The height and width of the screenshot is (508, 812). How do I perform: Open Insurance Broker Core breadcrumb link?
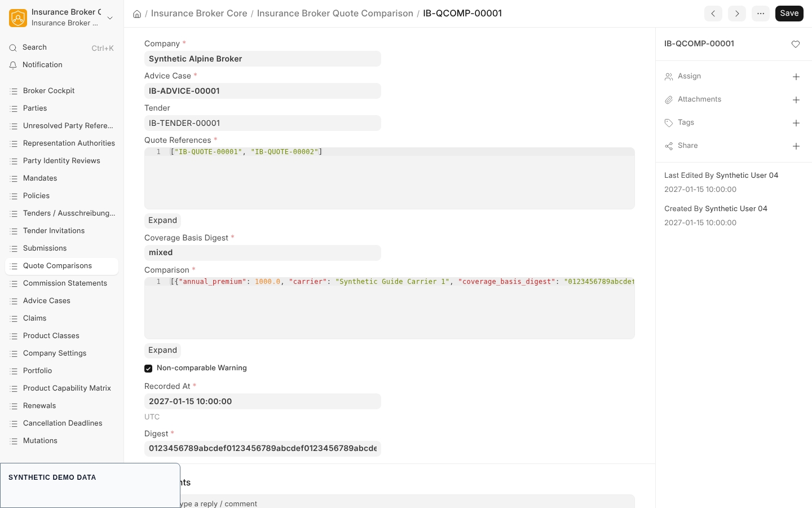(199, 14)
